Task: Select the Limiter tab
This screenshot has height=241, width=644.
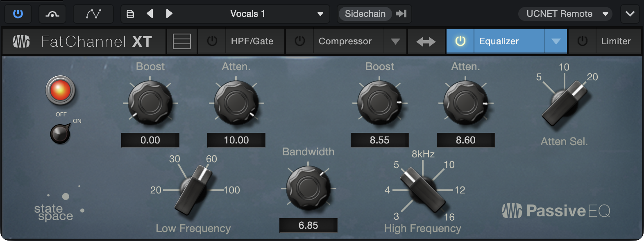Action: click(618, 41)
